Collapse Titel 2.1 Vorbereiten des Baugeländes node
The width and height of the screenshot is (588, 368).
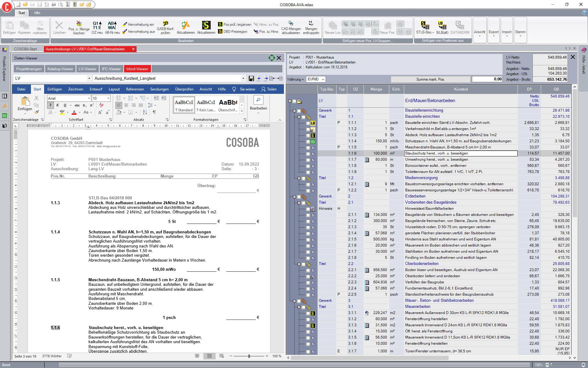coord(299,203)
